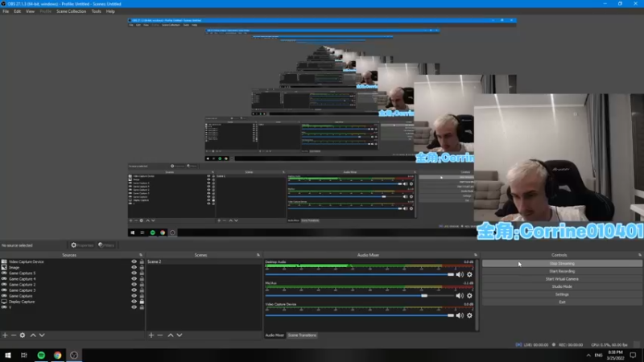Open the Help menu

click(x=110, y=11)
